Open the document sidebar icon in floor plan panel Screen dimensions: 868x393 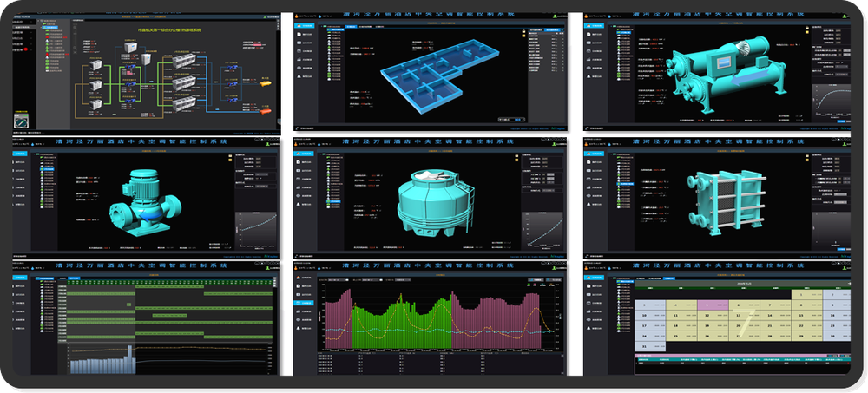point(299,35)
